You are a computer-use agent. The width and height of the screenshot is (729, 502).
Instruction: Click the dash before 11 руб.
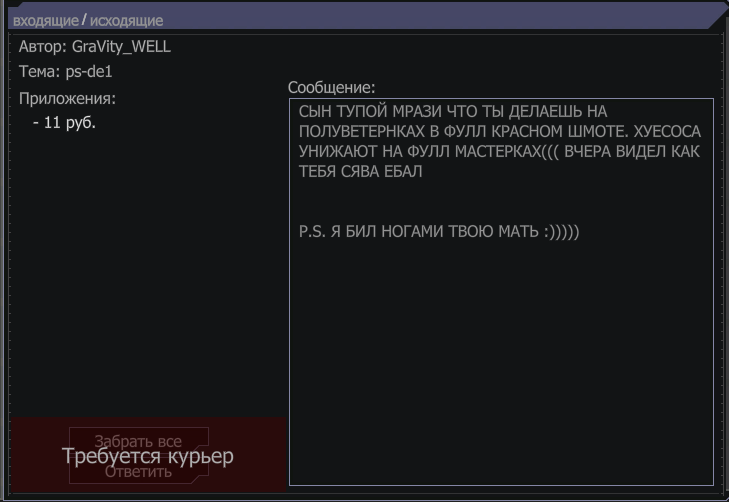tap(36, 123)
